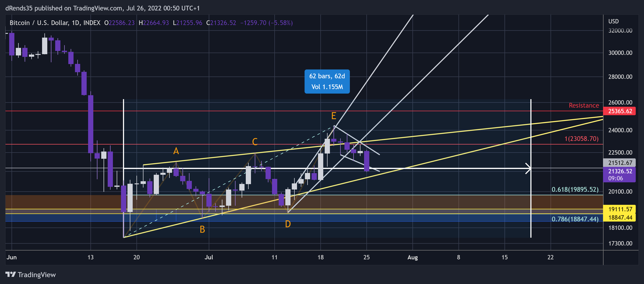
Task: Click the 09:06 countdown timer label
Action: pos(615,178)
